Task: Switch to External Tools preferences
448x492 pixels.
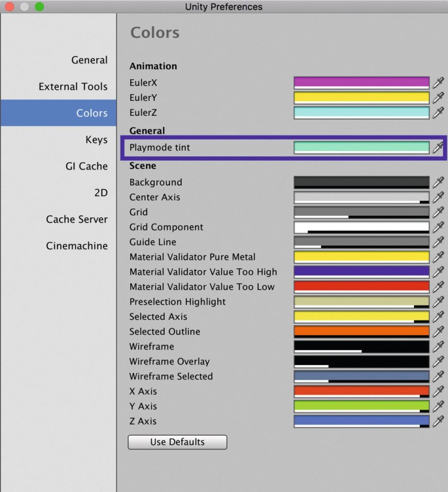Action: [73, 86]
